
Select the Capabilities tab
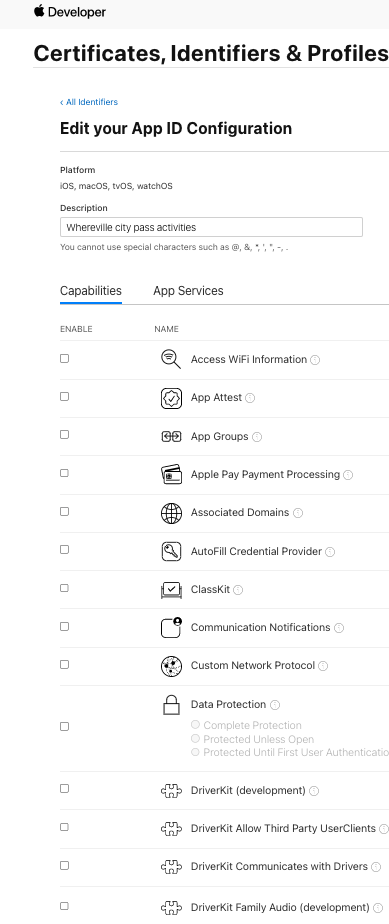[91, 291]
